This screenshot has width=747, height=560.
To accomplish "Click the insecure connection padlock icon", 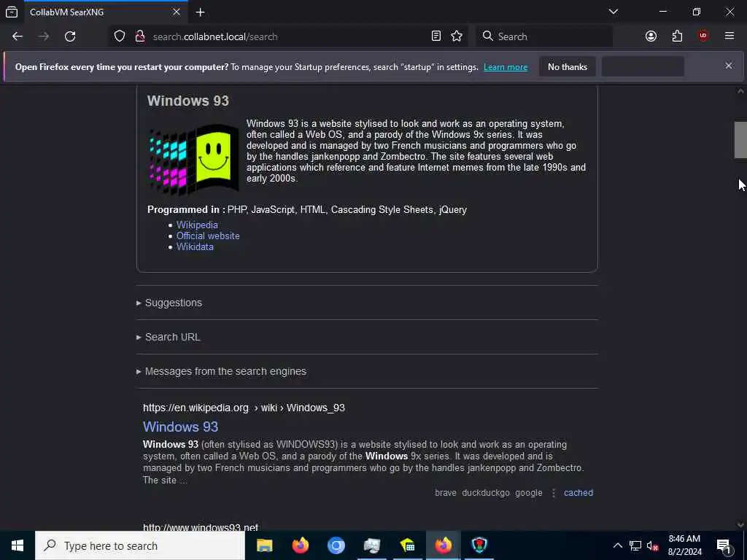I will [140, 36].
